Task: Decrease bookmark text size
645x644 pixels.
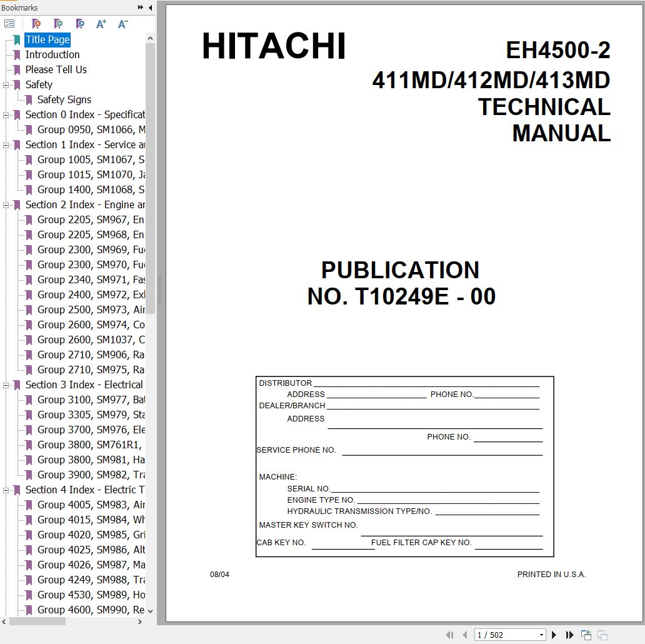Action: (x=122, y=24)
